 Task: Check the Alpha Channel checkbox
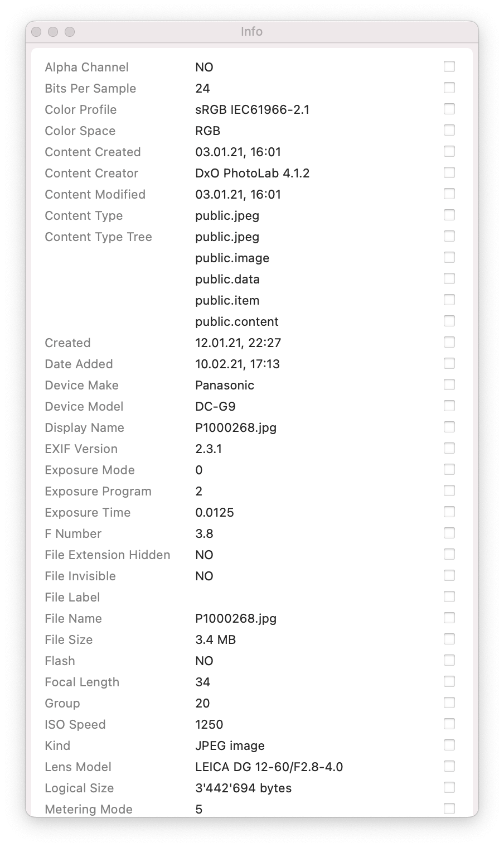[449, 66]
